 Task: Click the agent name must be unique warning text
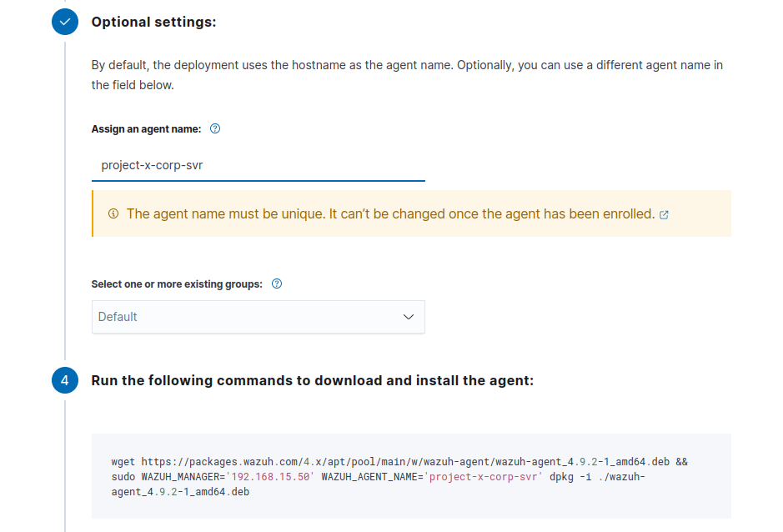point(390,214)
